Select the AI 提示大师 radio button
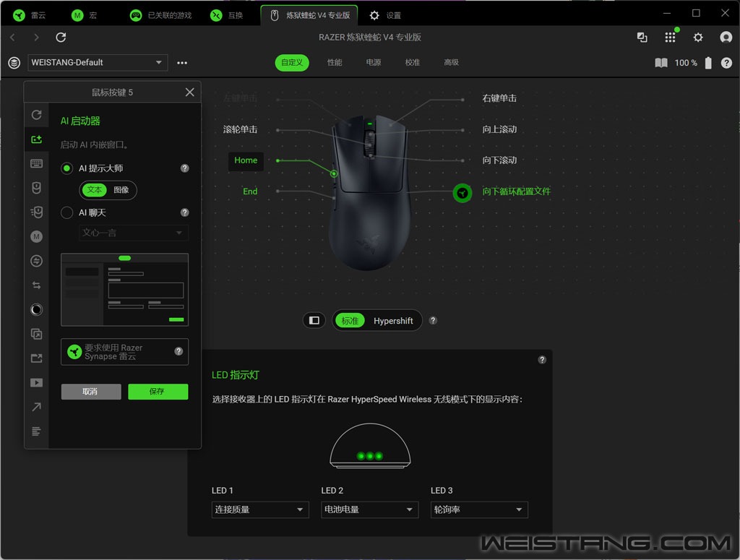The width and height of the screenshot is (740, 560). [x=67, y=168]
